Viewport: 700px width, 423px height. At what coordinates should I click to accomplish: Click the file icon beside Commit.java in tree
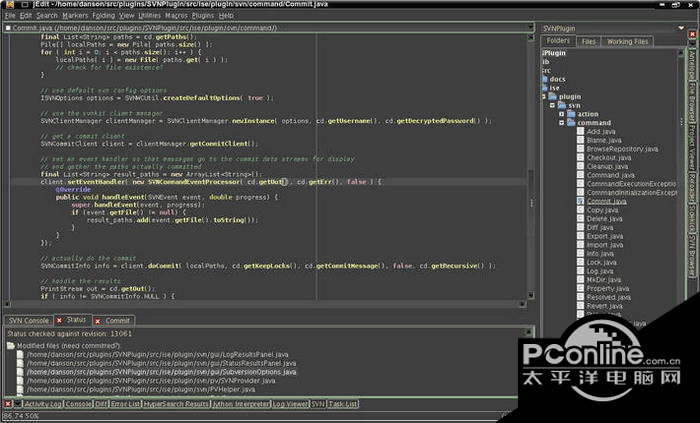point(580,201)
